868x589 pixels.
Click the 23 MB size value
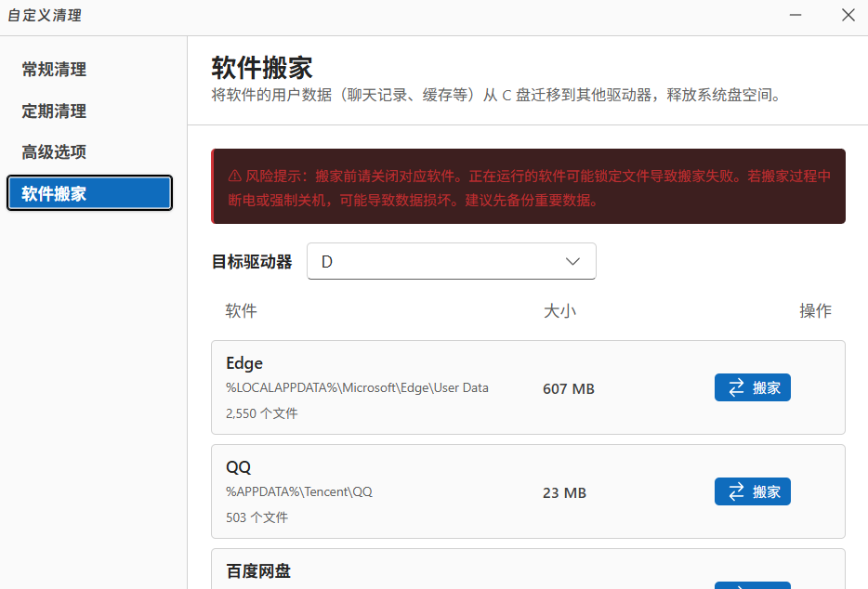point(564,492)
